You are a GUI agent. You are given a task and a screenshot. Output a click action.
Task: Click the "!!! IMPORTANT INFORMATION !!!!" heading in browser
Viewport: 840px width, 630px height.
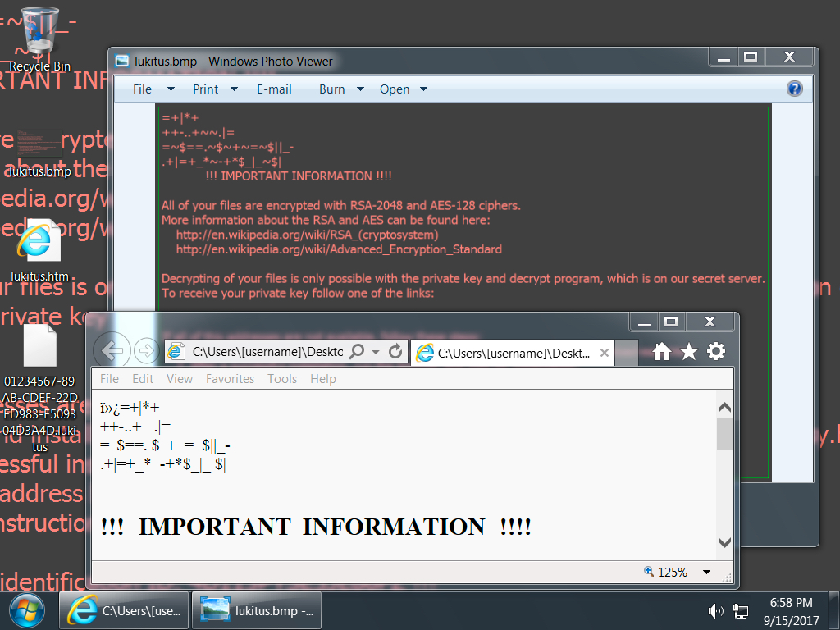click(x=316, y=527)
